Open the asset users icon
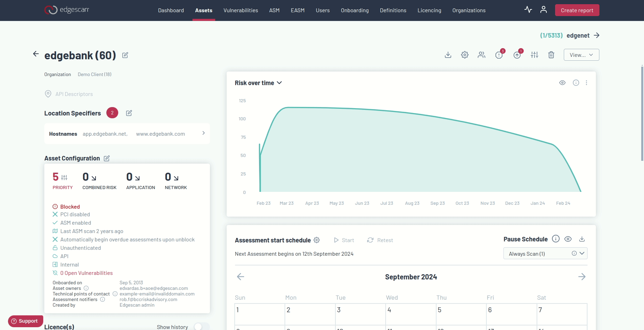Screen dimensions: 644x330 click(482, 55)
